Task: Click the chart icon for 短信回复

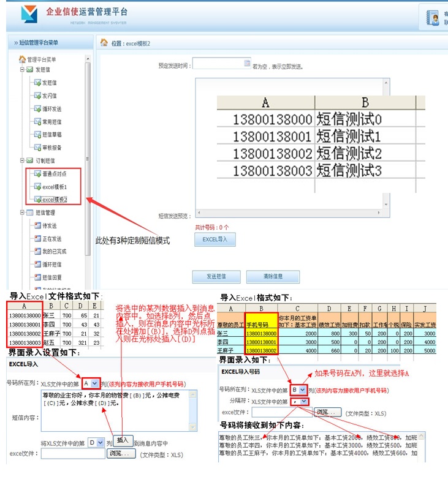Action: tap(37, 277)
